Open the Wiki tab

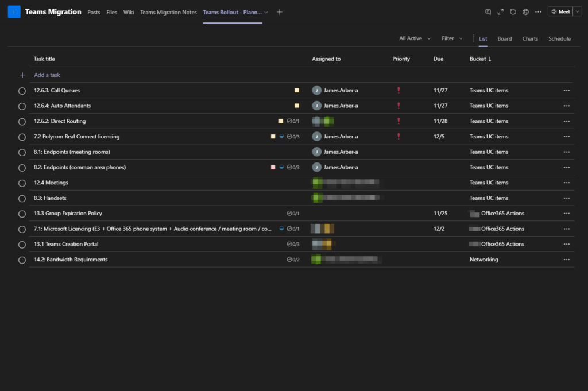129,13
